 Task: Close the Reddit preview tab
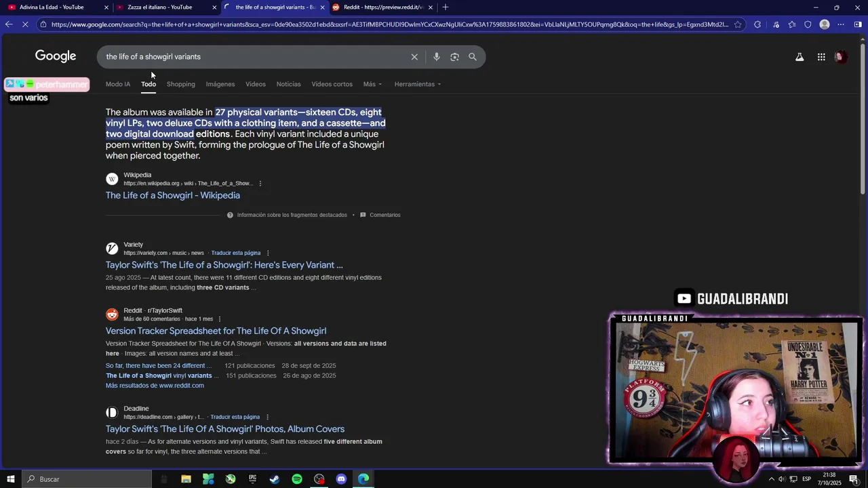(x=431, y=7)
